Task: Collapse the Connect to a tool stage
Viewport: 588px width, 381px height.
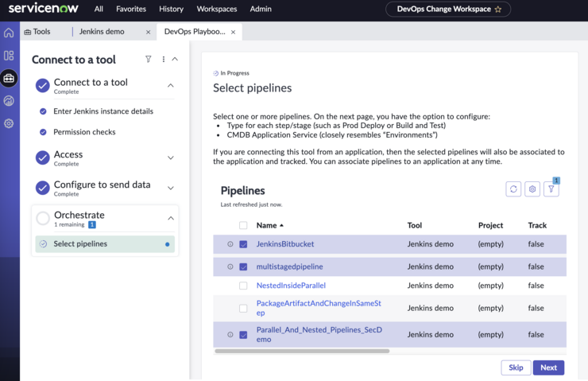Action: pos(171,86)
